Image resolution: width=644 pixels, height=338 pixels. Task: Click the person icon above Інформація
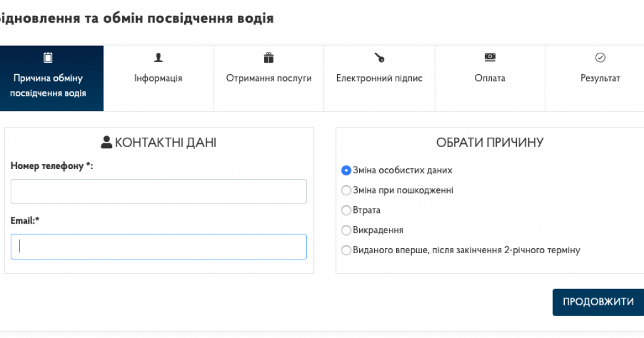158,57
